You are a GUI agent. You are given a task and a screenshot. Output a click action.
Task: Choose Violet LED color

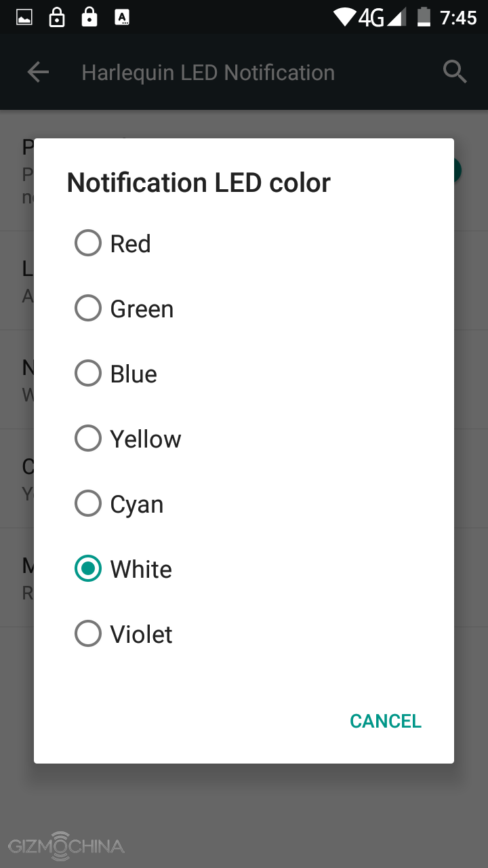point(88,634)
